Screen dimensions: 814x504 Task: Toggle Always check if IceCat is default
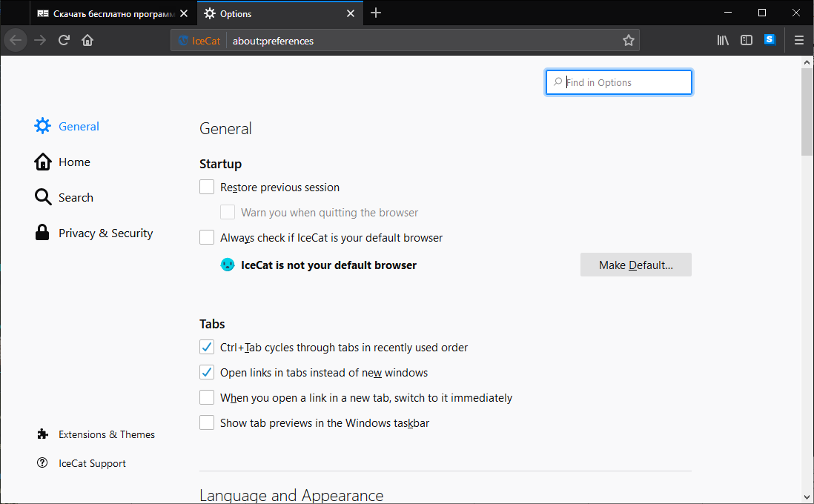click(207, 238)
